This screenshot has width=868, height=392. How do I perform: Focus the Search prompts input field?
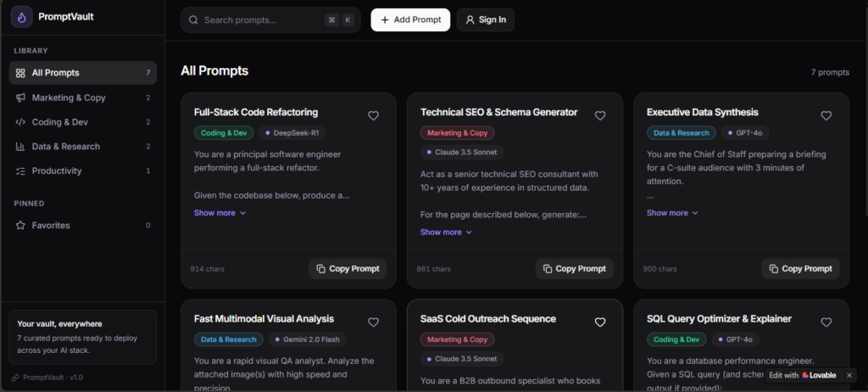pyautogui.click(x=270, y=20)
